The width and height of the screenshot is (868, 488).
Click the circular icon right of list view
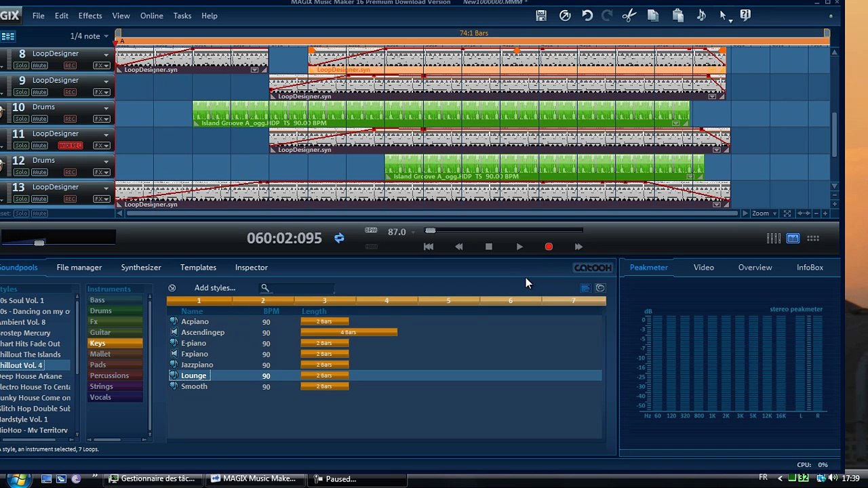coord(600,288)
